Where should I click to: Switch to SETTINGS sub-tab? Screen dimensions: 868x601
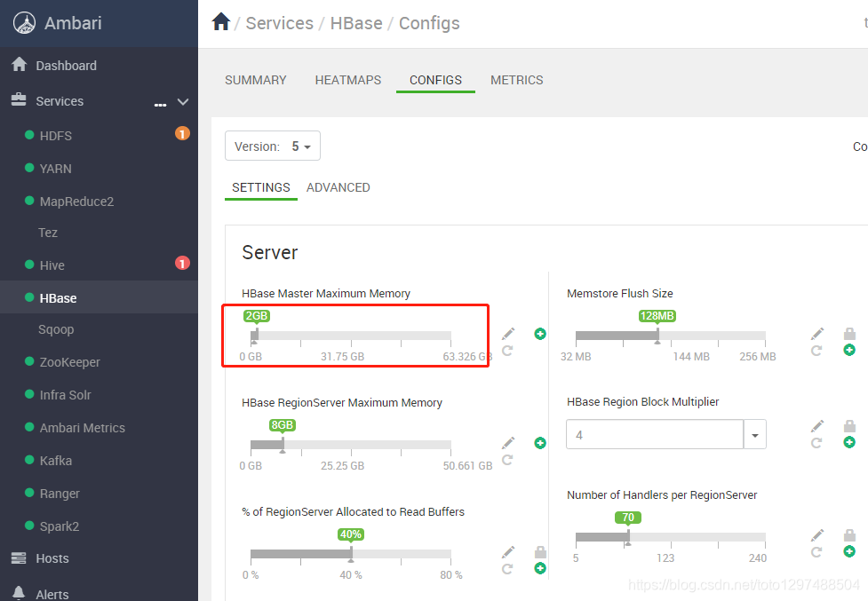click(x=260, y=188)
